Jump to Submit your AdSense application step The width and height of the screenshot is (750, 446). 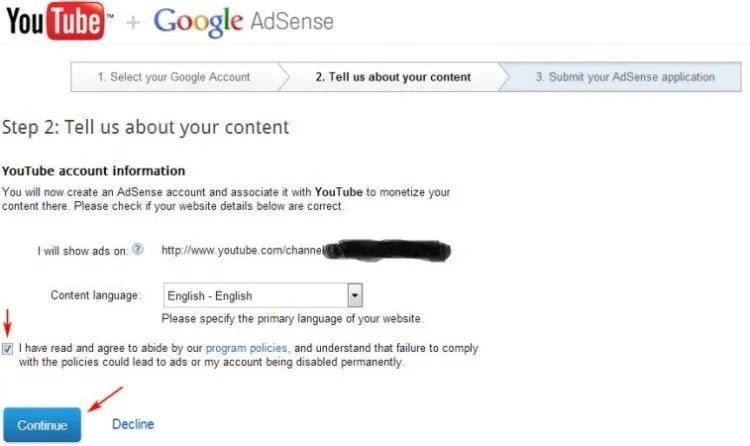(x=625, y=77)
